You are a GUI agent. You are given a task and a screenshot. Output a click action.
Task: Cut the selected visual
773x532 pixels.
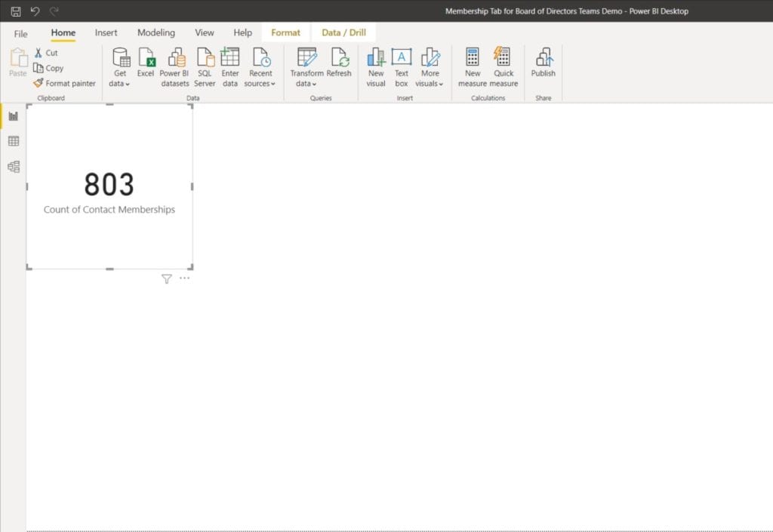[x=46, y=53]
